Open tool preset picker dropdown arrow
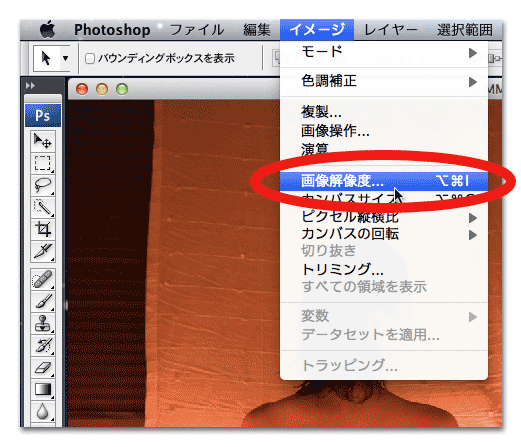Screen dimensions: 521x447 click(x=65, y=59)
